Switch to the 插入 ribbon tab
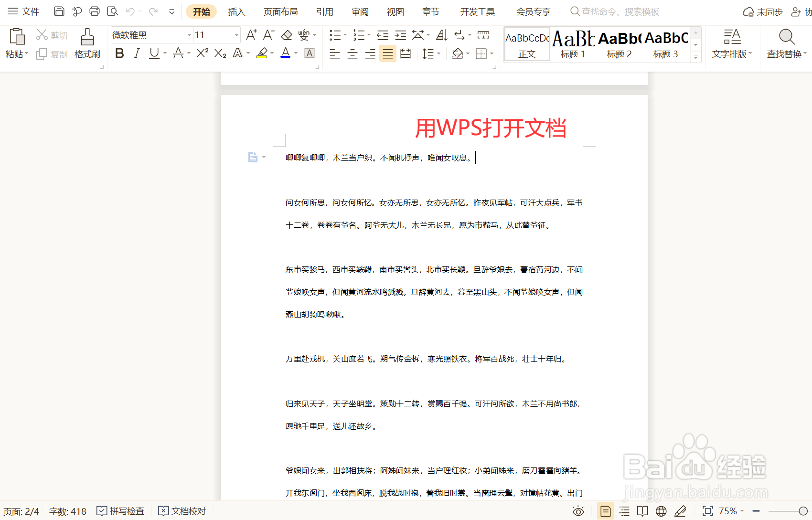The width and height of the screenshot is (812, 520). [236, 11]
